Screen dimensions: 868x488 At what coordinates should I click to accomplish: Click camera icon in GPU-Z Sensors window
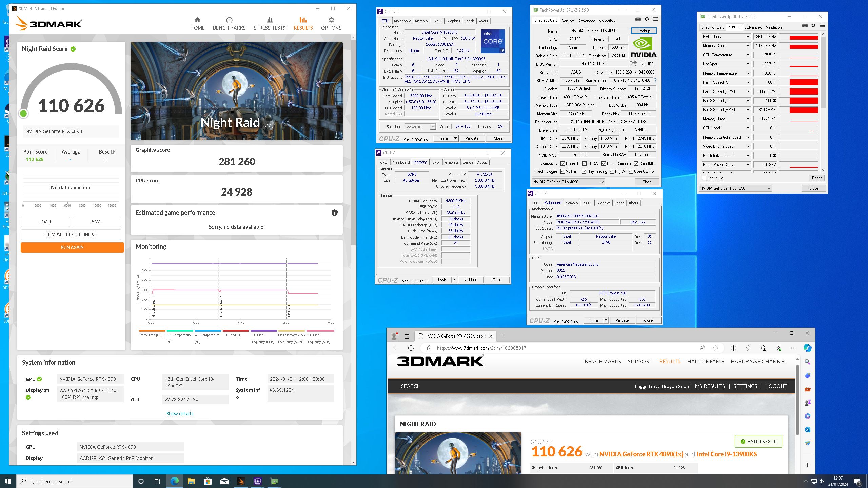click(x=805, y=25)
